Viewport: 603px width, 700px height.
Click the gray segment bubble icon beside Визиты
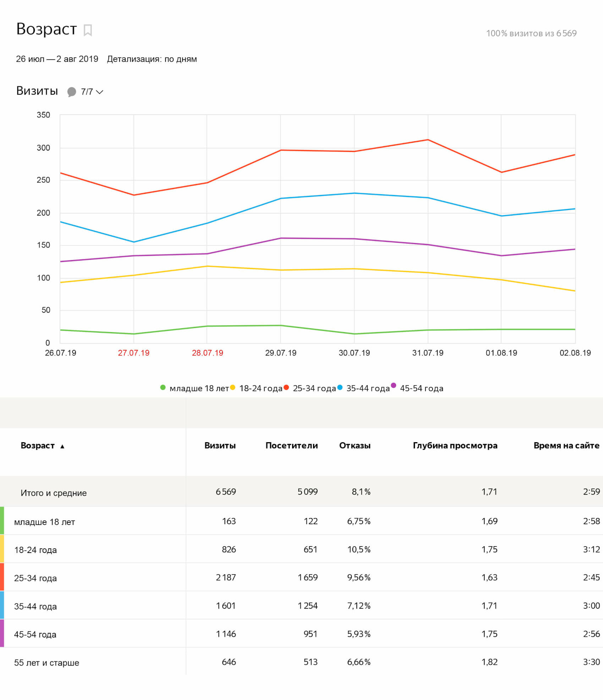click(72, 92)
